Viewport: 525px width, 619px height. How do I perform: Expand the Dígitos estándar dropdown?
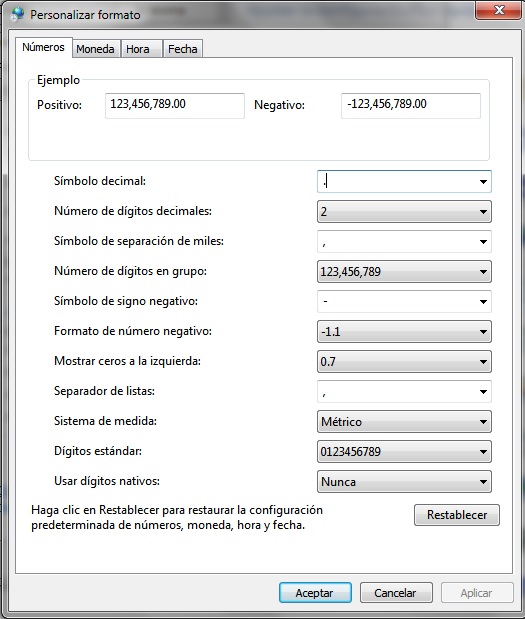click(404, 452)
